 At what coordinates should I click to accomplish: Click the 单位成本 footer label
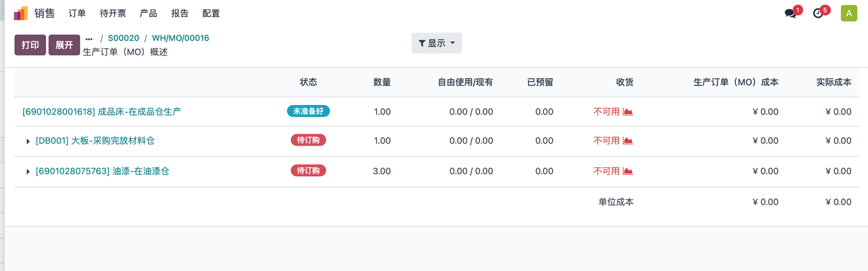tap(616, 202)
